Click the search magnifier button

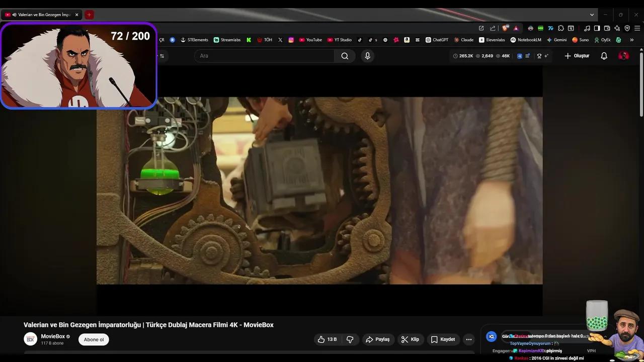click(345, 56)
